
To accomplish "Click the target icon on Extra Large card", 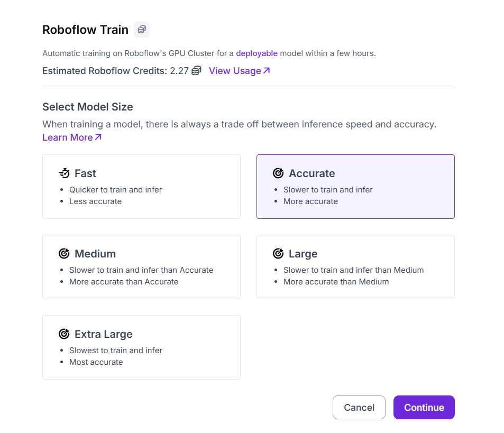I will coord(64,334).
